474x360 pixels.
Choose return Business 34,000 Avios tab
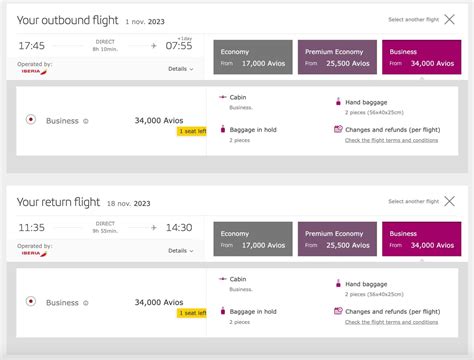pos(422,239)
